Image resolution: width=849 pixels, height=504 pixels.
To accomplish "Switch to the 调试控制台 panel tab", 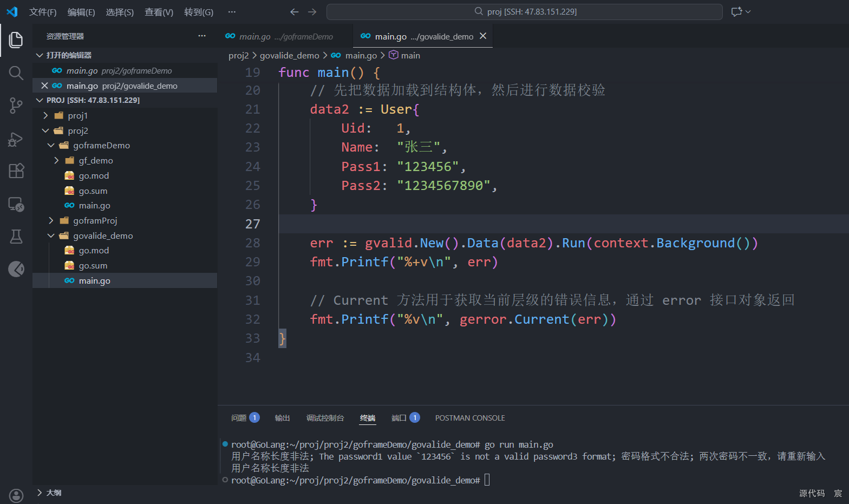I will [x=325, y=418].
